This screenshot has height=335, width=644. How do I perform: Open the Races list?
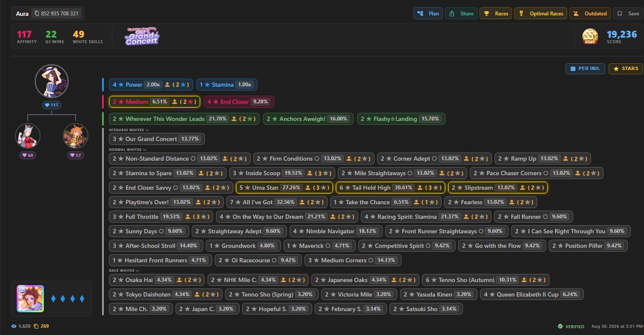(x=495, y=13)
